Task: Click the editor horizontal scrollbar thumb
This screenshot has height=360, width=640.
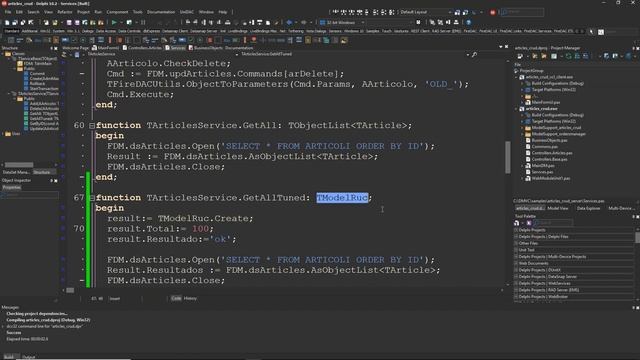Action: [70, 290]
